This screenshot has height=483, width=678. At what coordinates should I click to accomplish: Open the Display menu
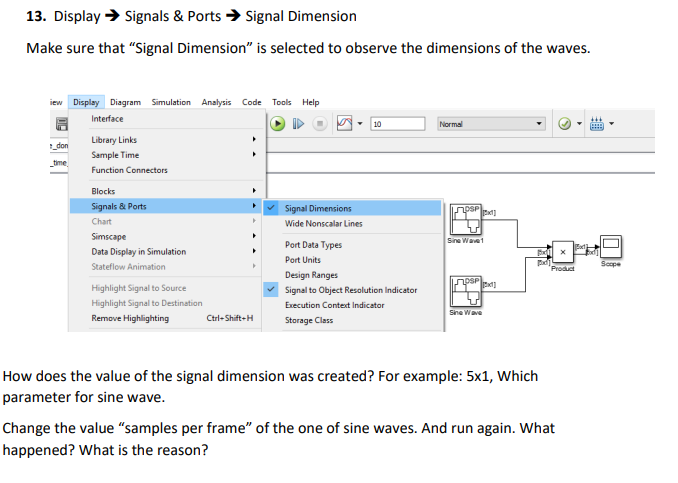pos(86,102)
